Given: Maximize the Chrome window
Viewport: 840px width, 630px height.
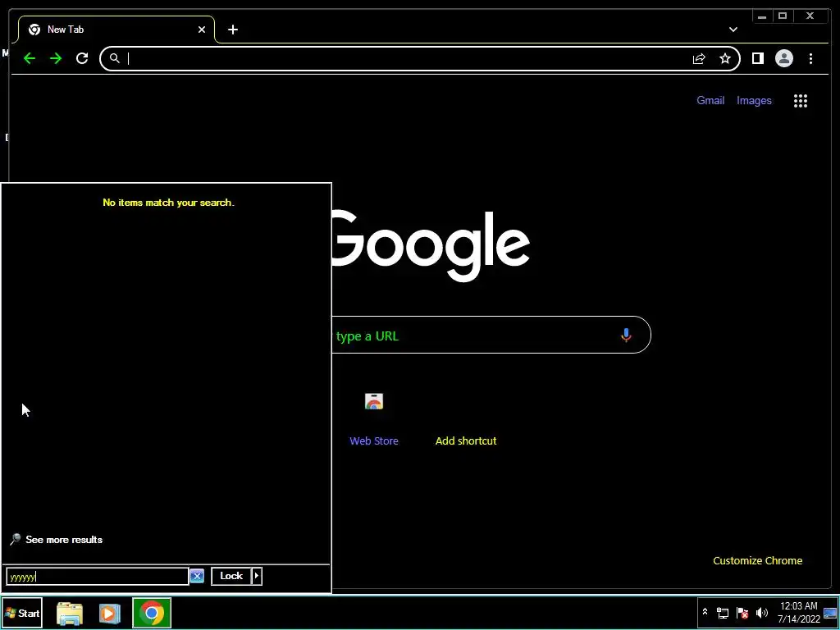Looking at the screenshot, I should coord(783,16).
